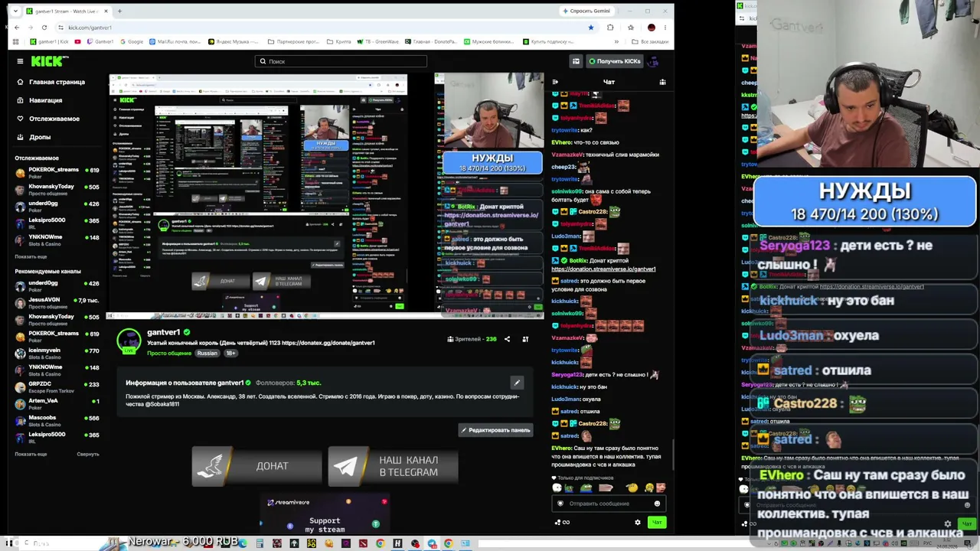Open the Навигация browse section
980x551 pixels.
40,100
